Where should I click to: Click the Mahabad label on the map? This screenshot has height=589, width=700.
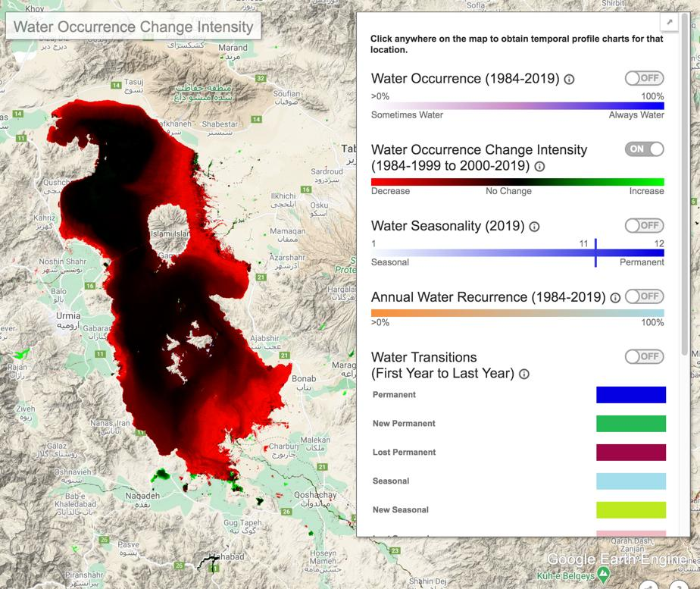(227, 556)
